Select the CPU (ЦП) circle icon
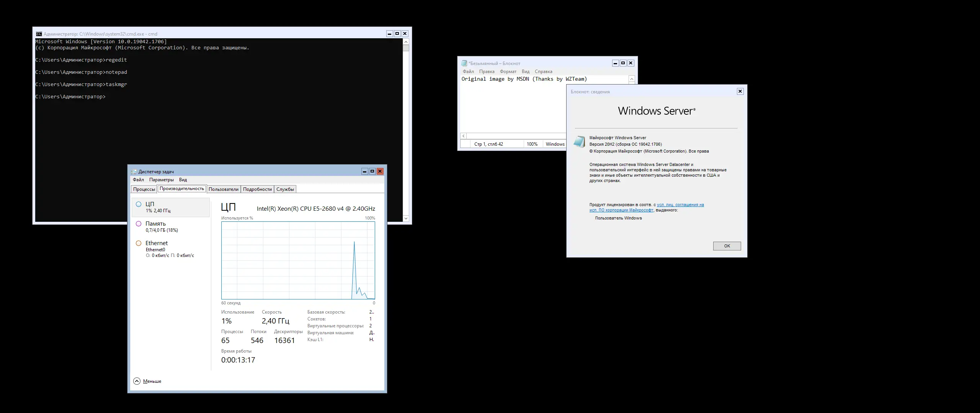 (139, 204)
